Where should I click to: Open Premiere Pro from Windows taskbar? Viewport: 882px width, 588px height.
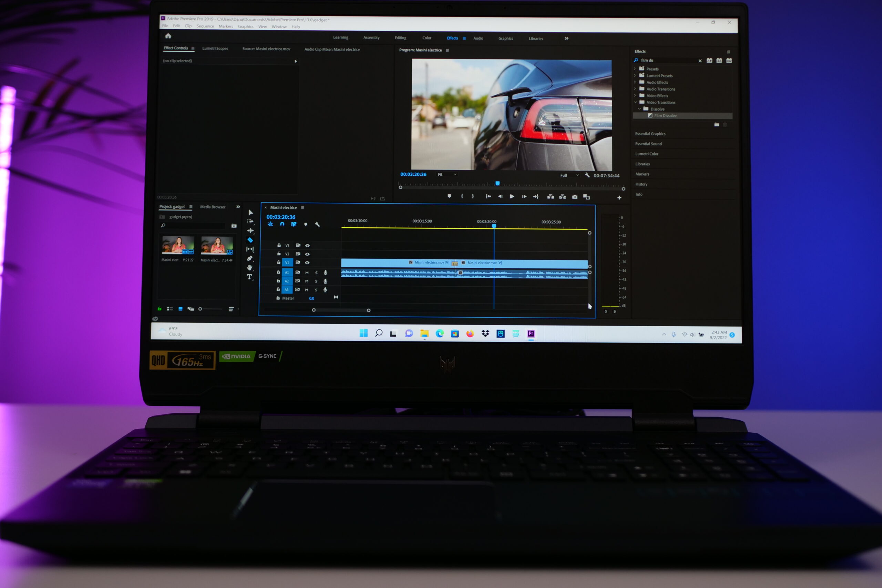click(531, 333)
